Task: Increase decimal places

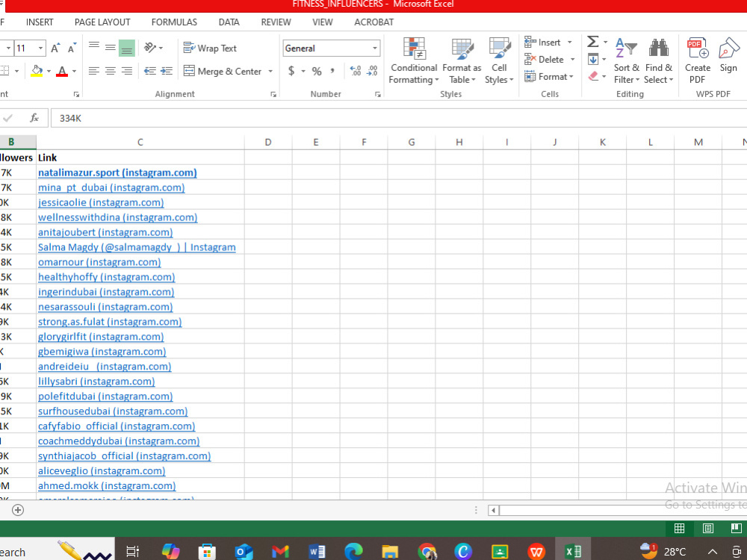Action: (x=356, y=72)
